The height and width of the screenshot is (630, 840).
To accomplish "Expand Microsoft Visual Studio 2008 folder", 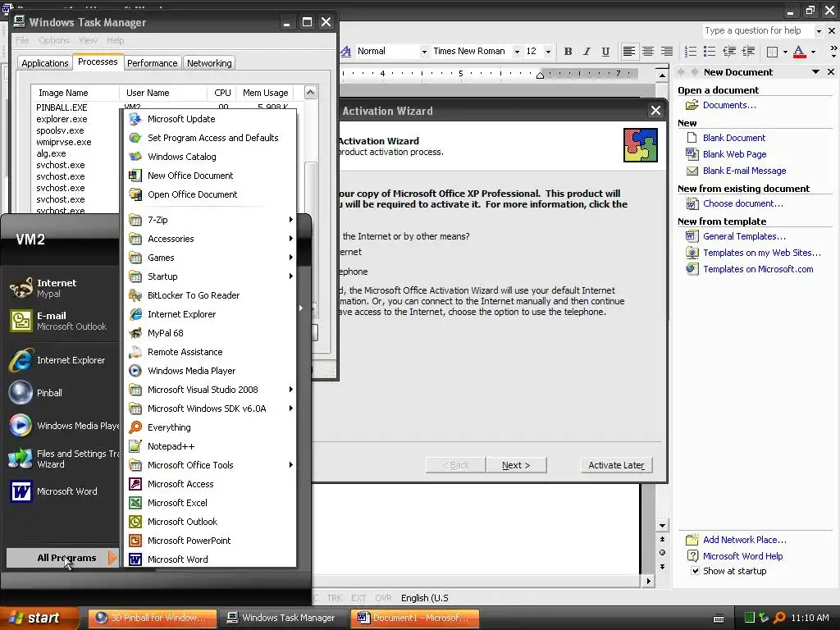I will [x=209, y=390].
